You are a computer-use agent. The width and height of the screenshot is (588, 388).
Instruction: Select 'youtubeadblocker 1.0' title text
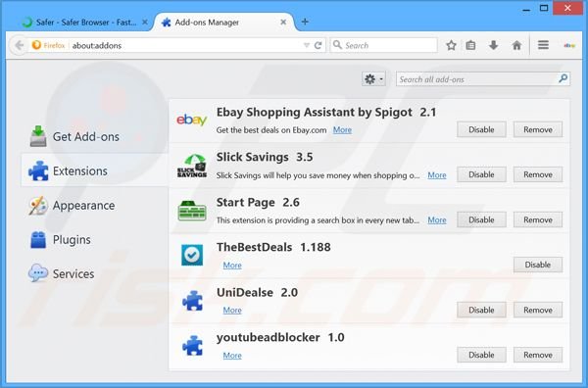coord(280,337)
